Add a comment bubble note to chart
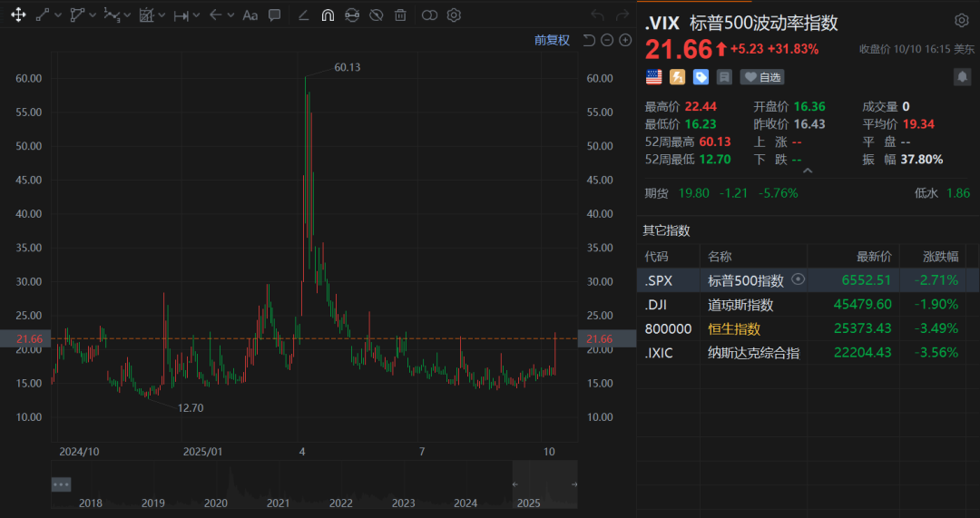The height and width of the screenshot is (518, 980). click(274, 15)
